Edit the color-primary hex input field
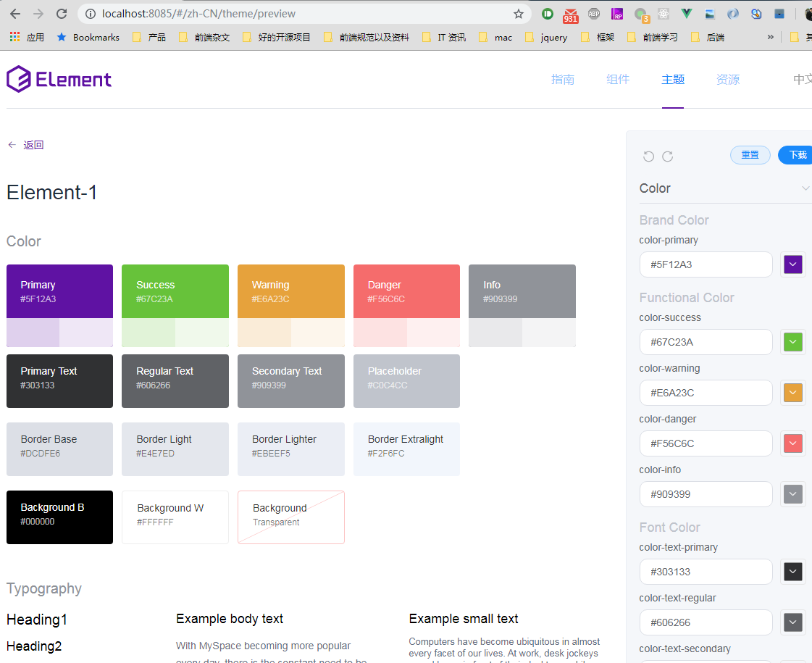 [706, 264]
